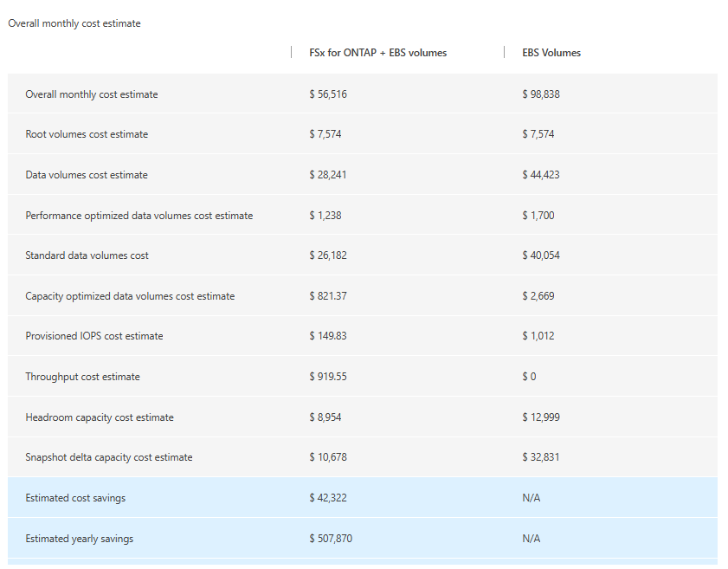Select the $ 1,238 performance optimized value
Image resolution: width=728 pixels, height=569 pixels.
325,216
